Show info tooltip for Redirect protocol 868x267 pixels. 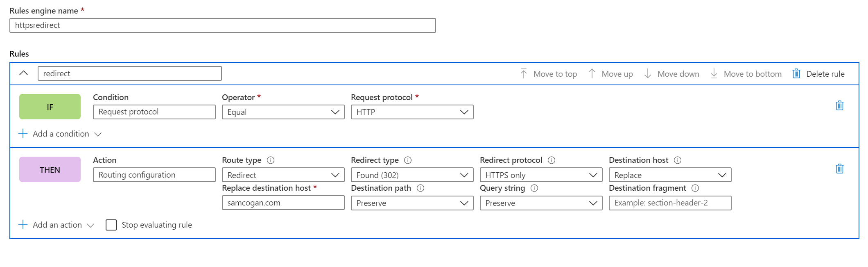(551, 160)
